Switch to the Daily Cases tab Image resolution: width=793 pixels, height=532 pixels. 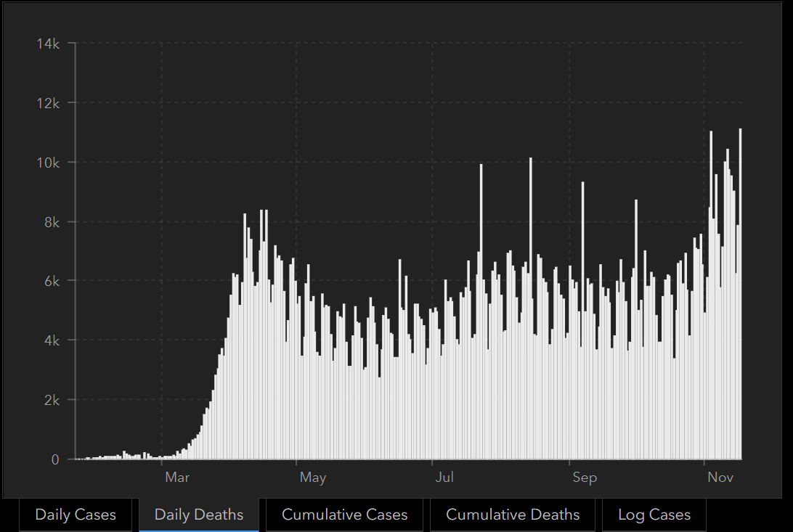coord(76,515)
